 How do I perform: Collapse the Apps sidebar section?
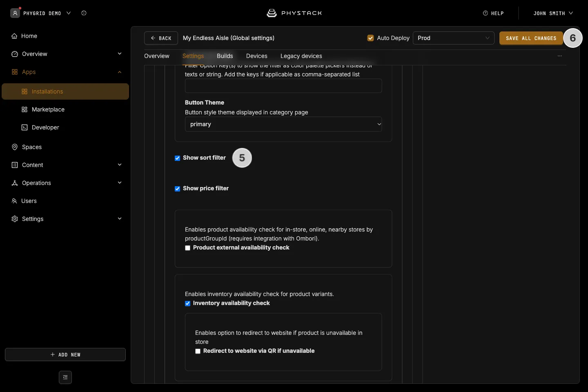coord(120,72)
